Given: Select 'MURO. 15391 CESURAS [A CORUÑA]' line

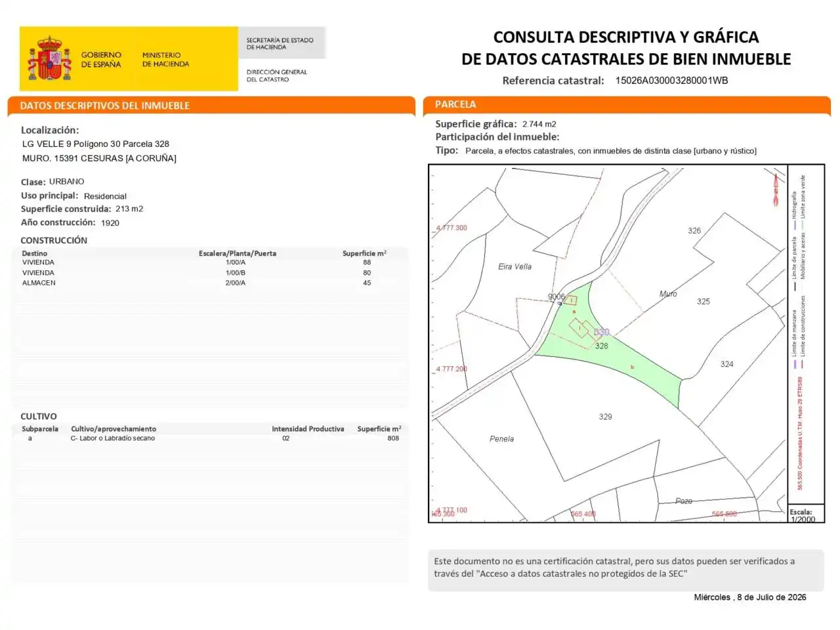Looking at the screenshot, I should pos(99,158).
